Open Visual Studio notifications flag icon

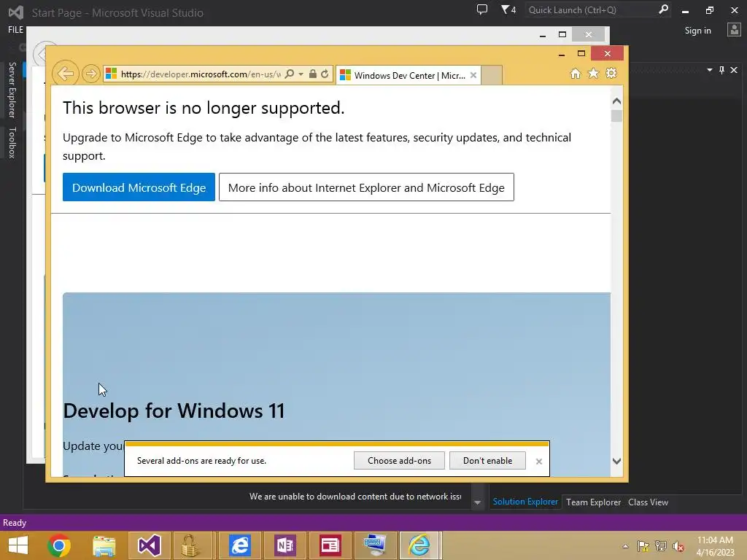[x=508, y=9]
